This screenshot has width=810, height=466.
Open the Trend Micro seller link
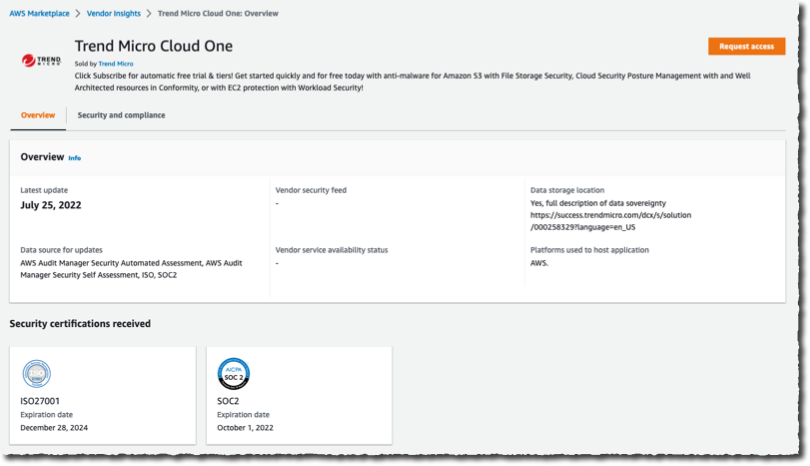pos(116,64)
